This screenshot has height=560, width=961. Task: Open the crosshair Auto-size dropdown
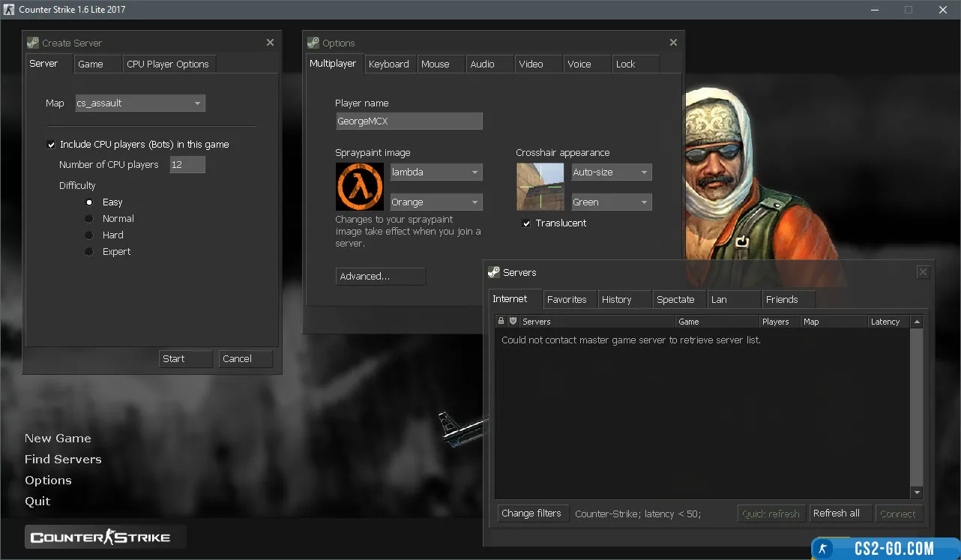(611, 172)
